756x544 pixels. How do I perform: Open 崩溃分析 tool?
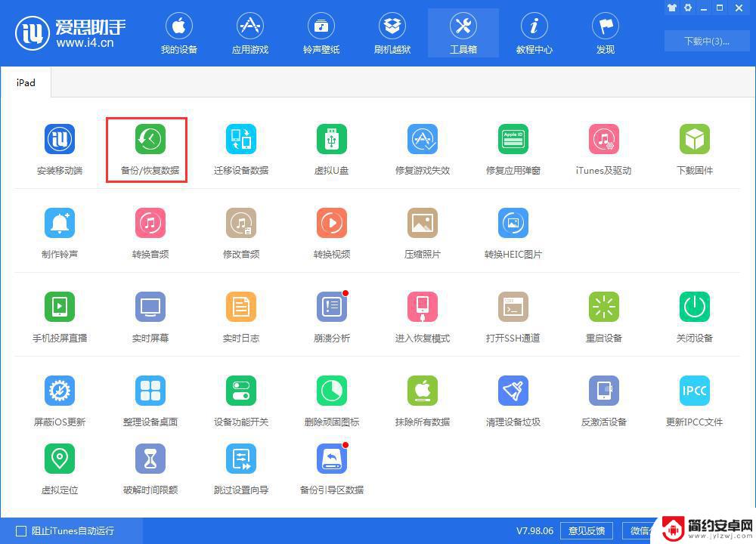click(332, 307)
